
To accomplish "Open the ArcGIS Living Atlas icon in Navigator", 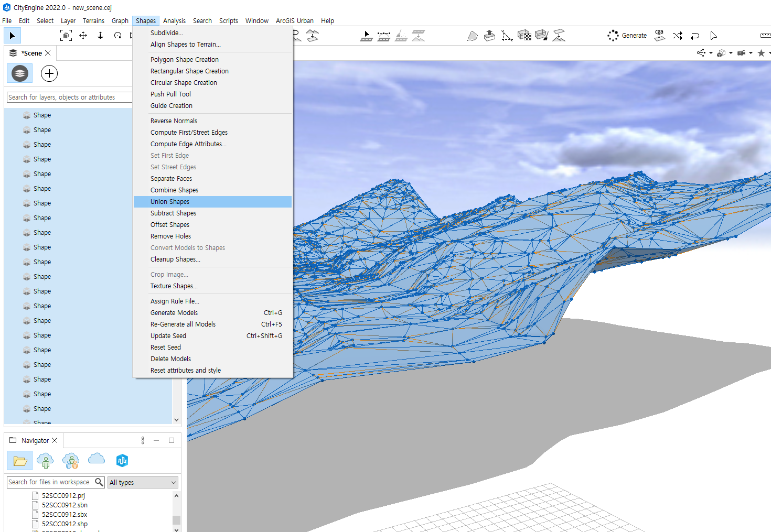I will [122, 461].
